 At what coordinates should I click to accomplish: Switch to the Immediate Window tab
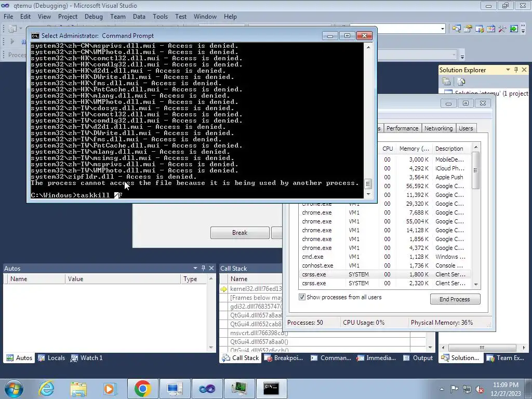pos(376,357)
